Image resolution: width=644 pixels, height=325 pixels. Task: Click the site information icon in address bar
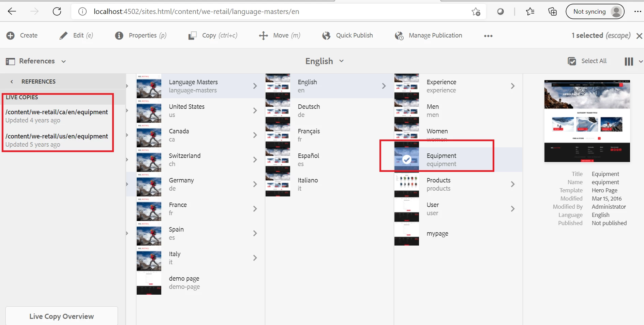(x=83, y=12)
